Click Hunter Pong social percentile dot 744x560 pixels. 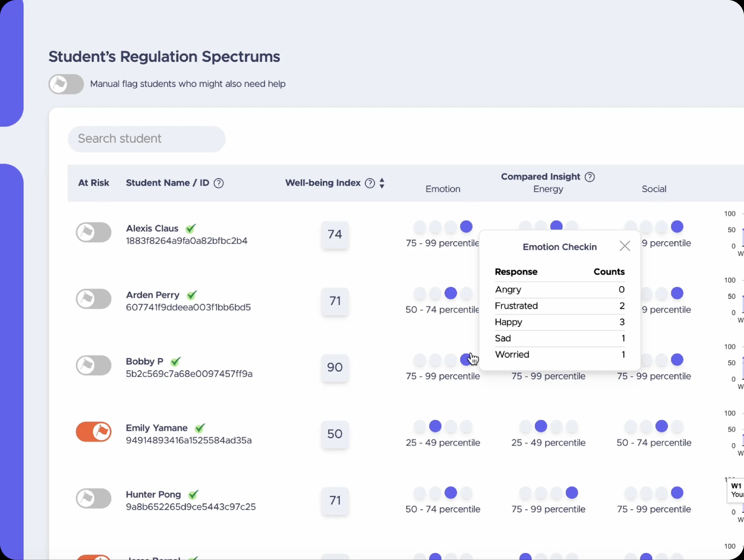click(x=677, y=493)
